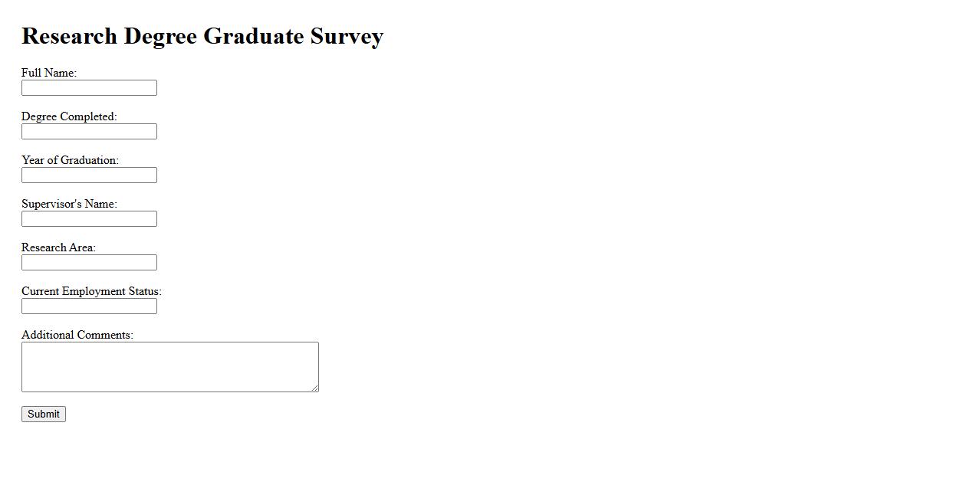
Task: Click into the Supervisor's Name input
Action: point(89,219)
